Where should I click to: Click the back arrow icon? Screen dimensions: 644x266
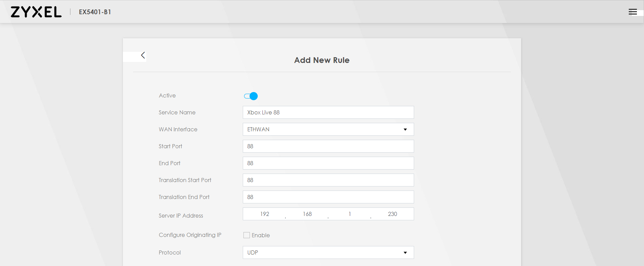tap(143, 55)
